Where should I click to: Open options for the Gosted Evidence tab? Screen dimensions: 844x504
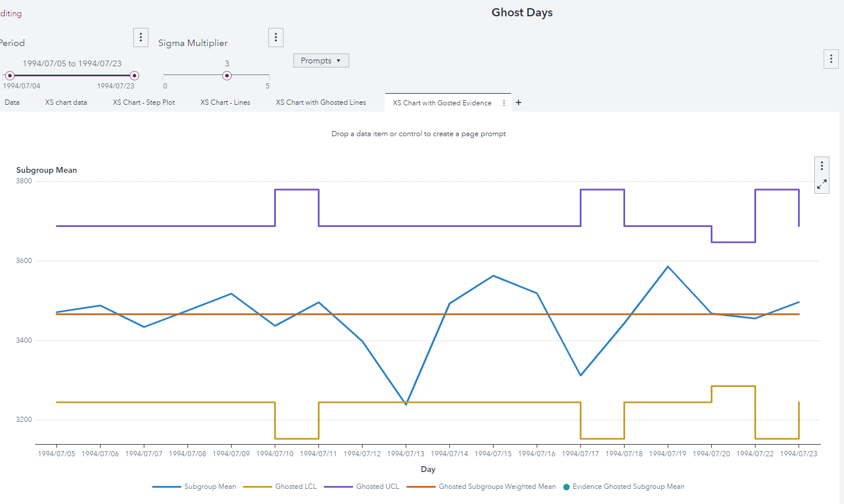[x=504, y=103]
